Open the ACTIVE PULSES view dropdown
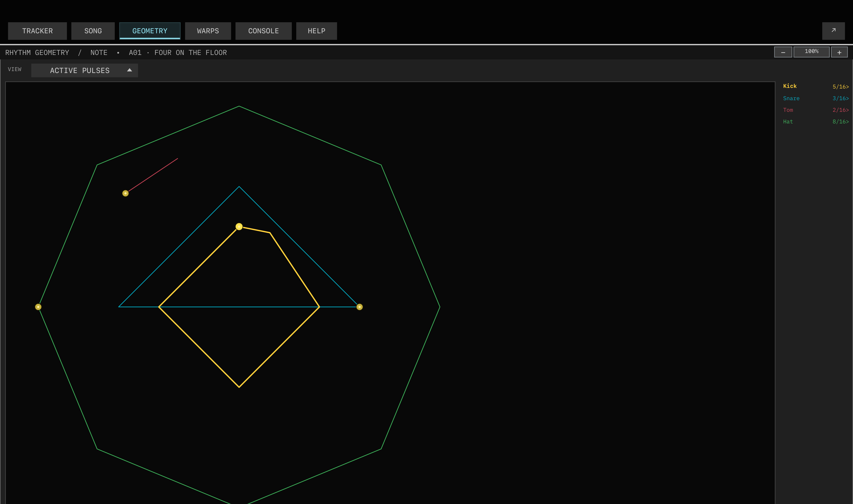Screen dimensions: 853x504 pyautogui.click(x=85, y=70)
